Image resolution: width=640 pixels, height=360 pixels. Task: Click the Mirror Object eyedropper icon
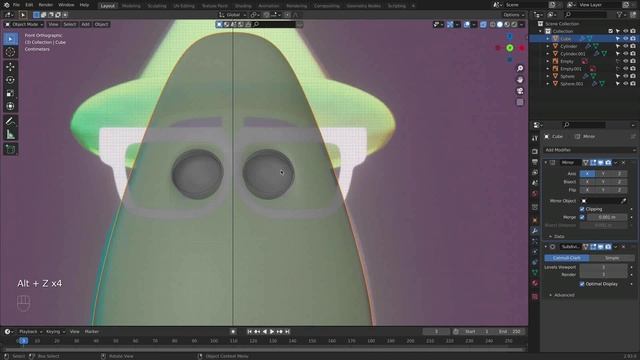623,201
